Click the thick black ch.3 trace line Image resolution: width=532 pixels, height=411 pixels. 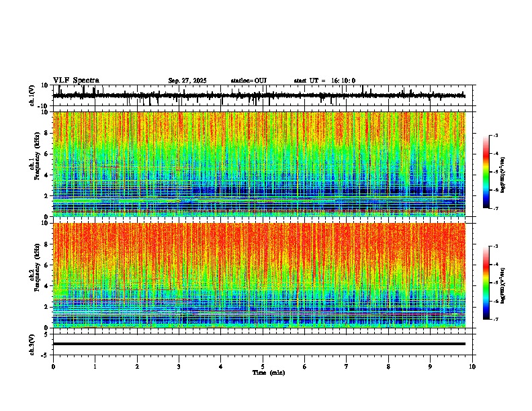click(x=259, y=344)
